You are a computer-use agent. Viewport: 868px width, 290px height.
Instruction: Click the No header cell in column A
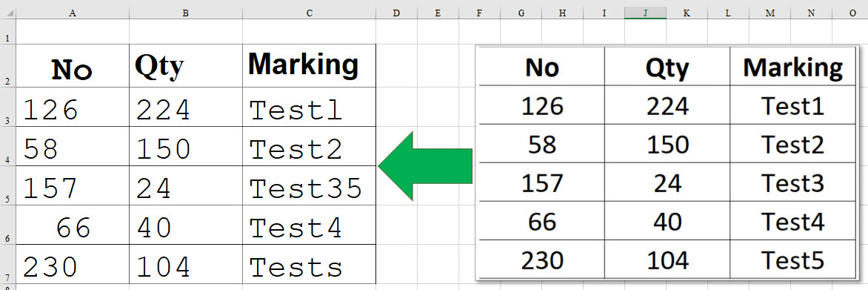click(x=73, y=66)
